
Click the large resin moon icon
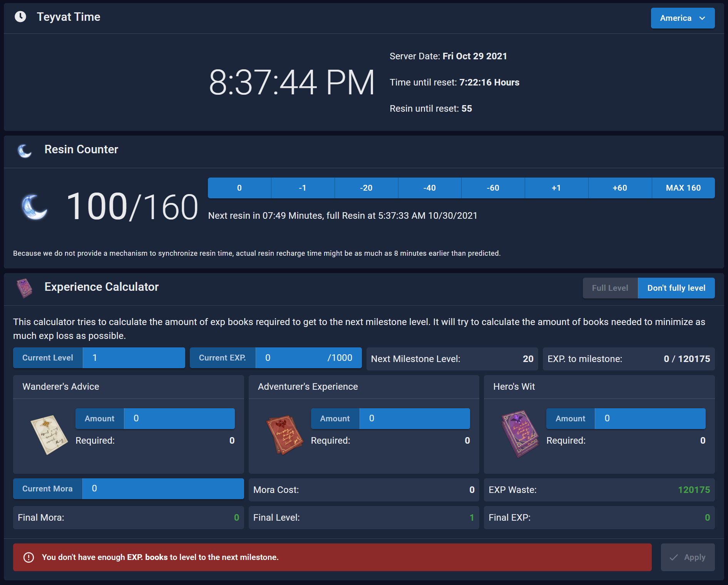(34, 206)
